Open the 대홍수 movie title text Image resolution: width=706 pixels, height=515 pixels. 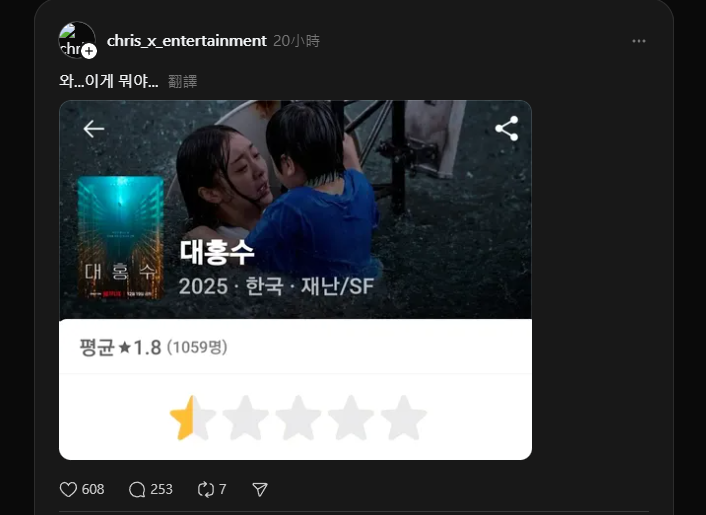(x=217, y=253)
